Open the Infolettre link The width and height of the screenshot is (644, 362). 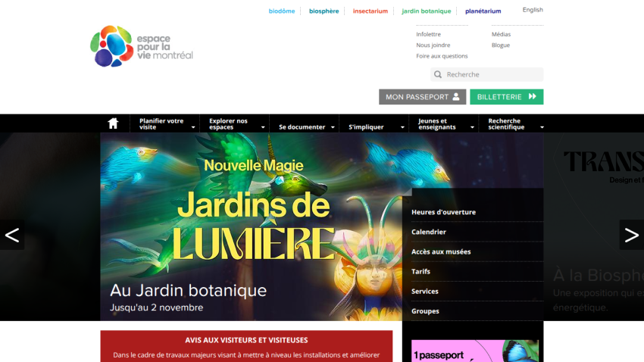[x=428, y=34]
